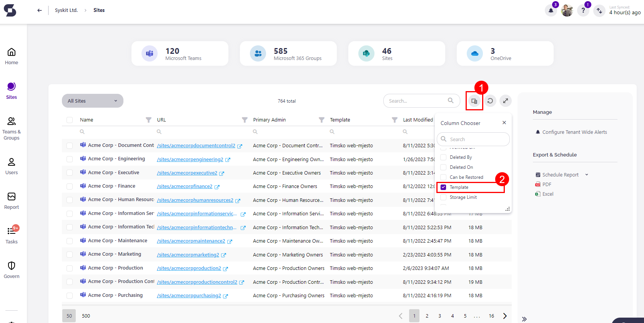Go back using the back arrow

point(39,10)
